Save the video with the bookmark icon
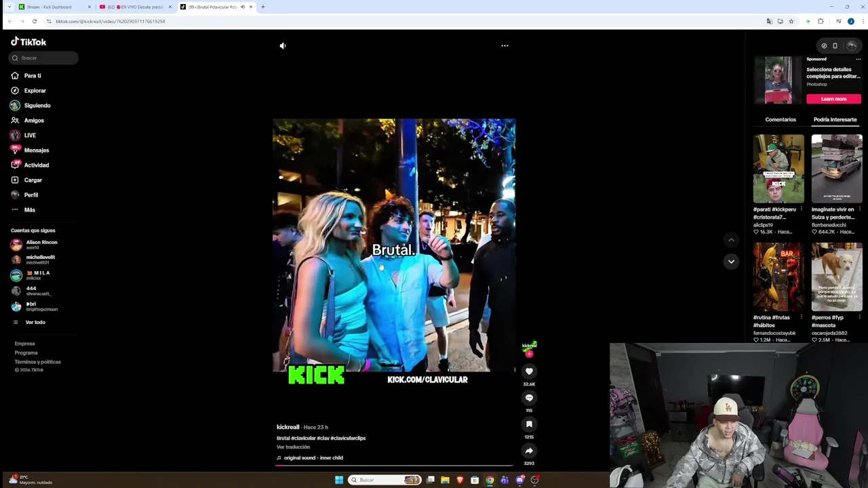This screenshot has height=488, width=868. [x=529, y=424]
